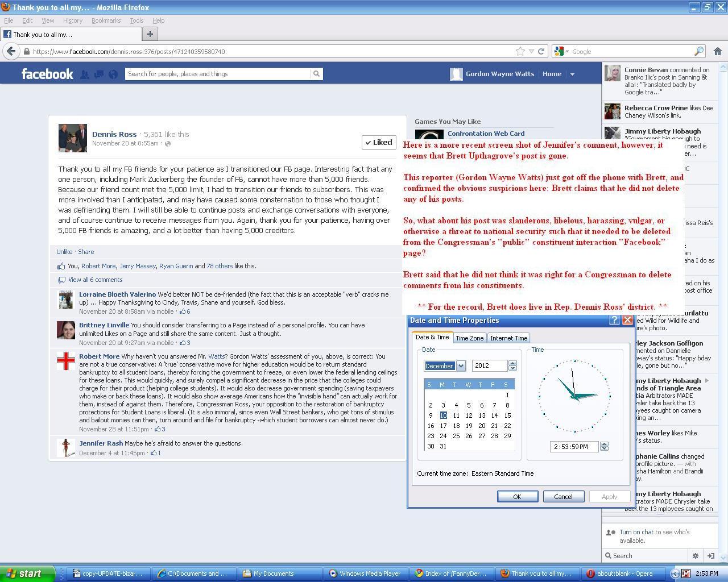Click the Share link under the post
The image size is (728, 582).
pos(86,252)
